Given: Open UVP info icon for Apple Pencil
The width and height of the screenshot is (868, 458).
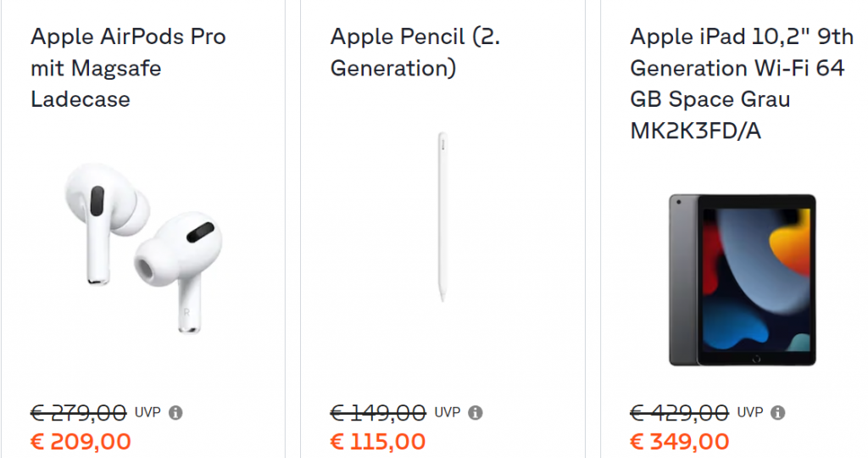Looking at the screenshot, I should (475, 412).
